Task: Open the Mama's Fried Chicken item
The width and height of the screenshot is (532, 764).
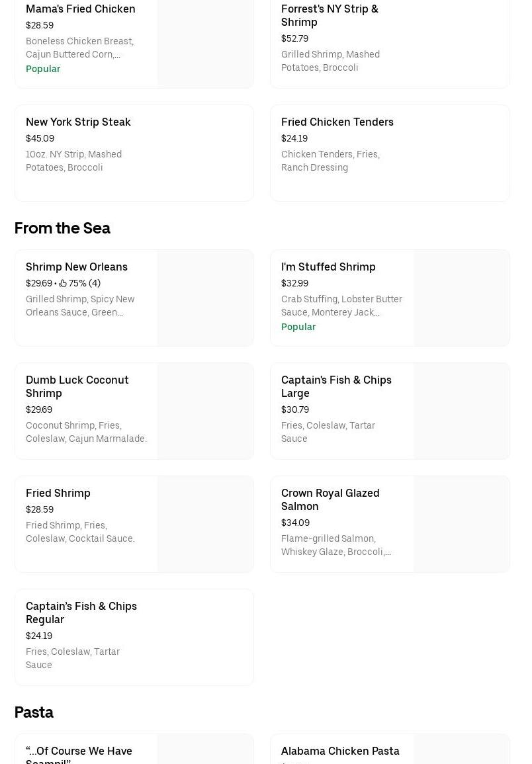Action: click(x=80, y=9)
